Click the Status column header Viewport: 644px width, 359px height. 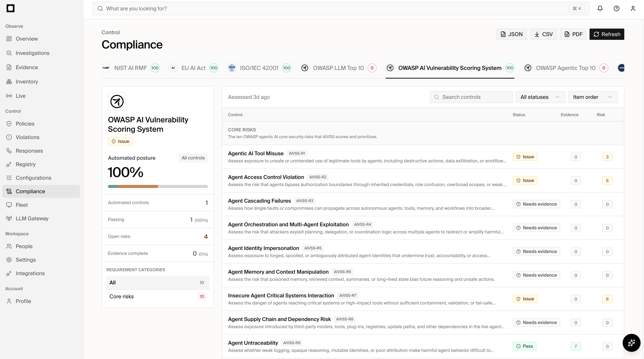pyautogui.click(x=519, y=115)
